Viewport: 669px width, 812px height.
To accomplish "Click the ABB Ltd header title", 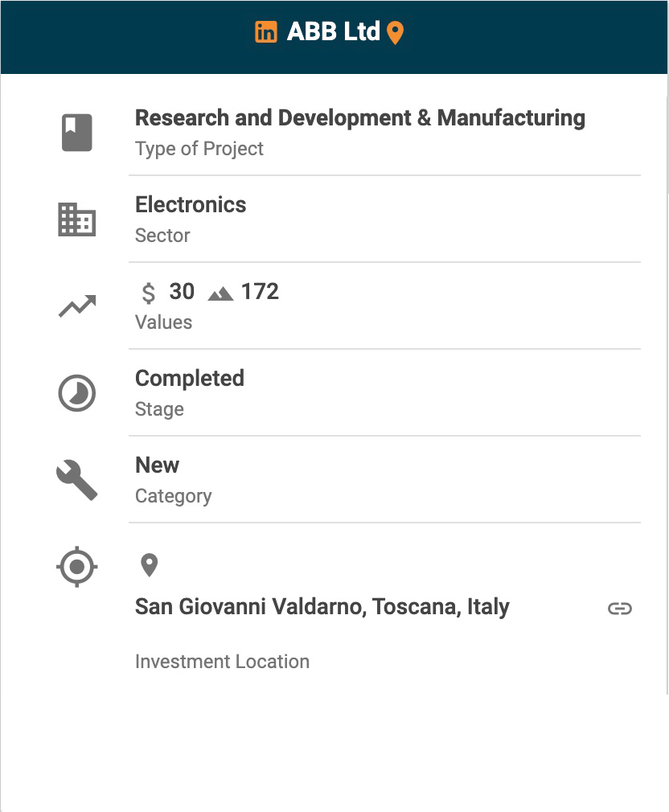I will pos(333,32).
